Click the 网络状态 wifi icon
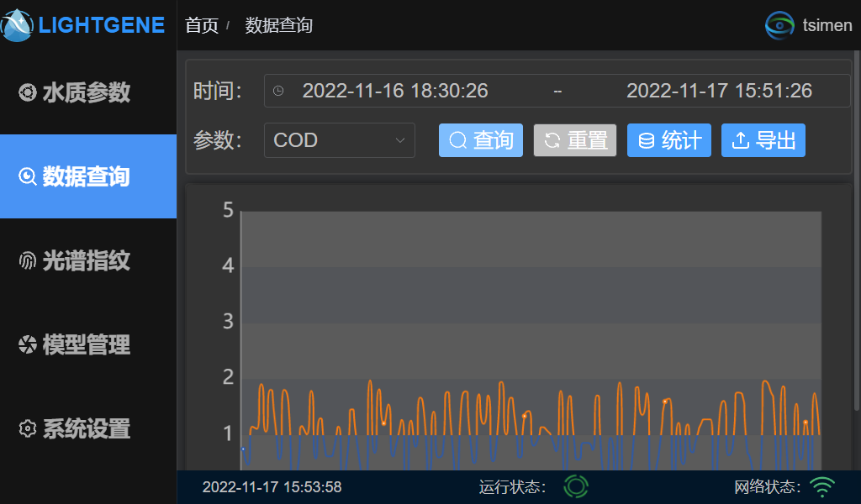The height and width of the screenshot is (504, 861). [822, 486]
